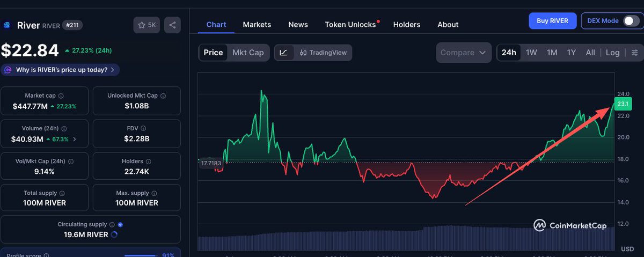Select Price chart mode
644x257 pixels.
click(x=213, y=53)
